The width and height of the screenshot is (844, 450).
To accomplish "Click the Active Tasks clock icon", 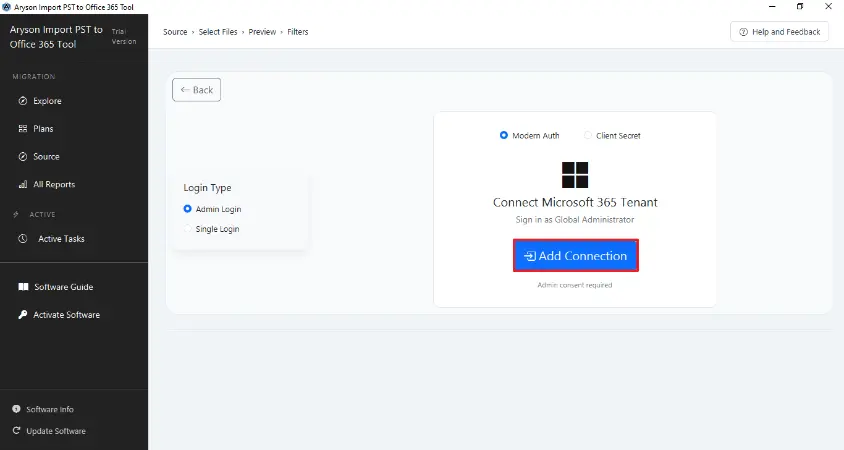I will coord(23,238).
